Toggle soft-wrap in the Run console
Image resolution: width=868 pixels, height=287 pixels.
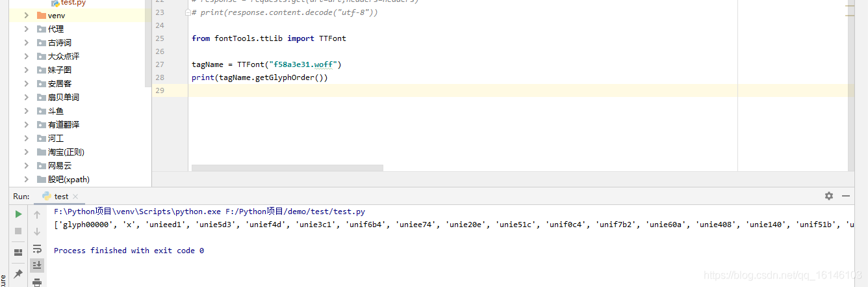[x=37, y=249]
